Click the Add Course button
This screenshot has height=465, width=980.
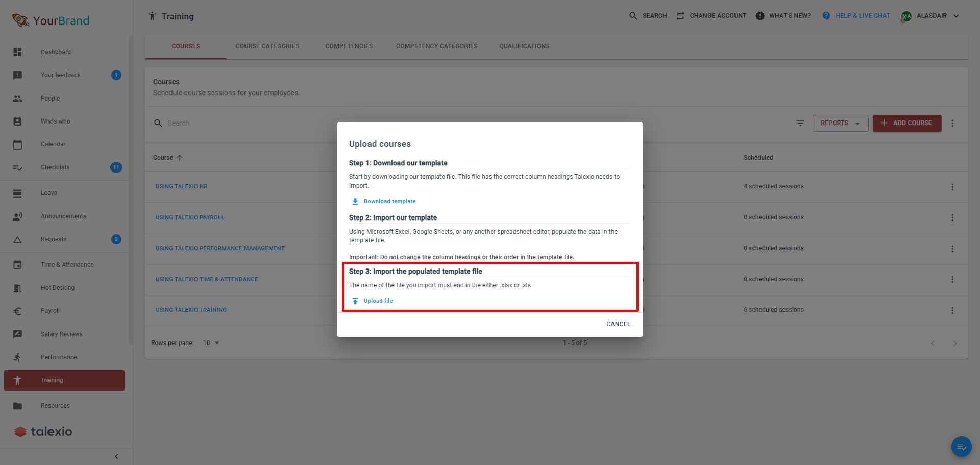point(907,123)
